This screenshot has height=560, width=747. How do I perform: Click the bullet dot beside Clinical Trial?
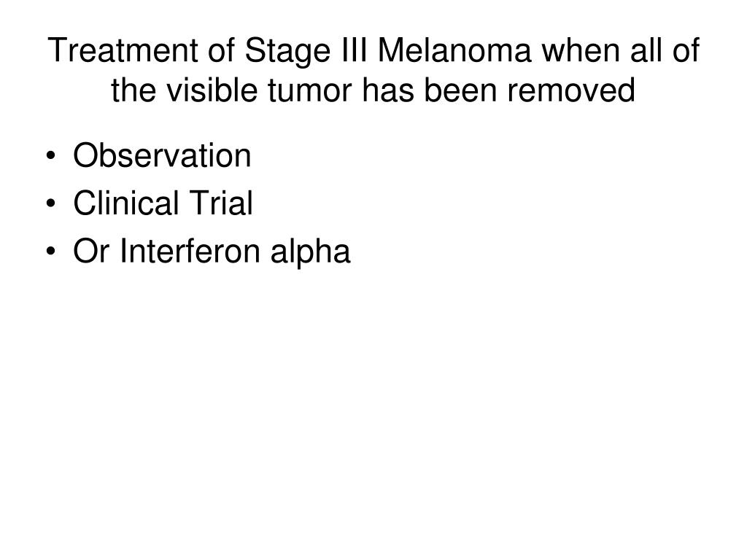[x=51, y=204]
